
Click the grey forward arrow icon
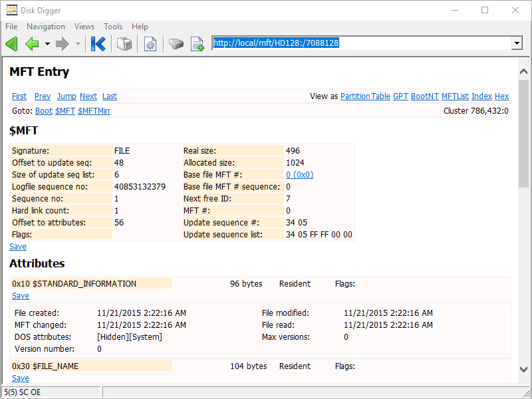[x=63, y=44]
